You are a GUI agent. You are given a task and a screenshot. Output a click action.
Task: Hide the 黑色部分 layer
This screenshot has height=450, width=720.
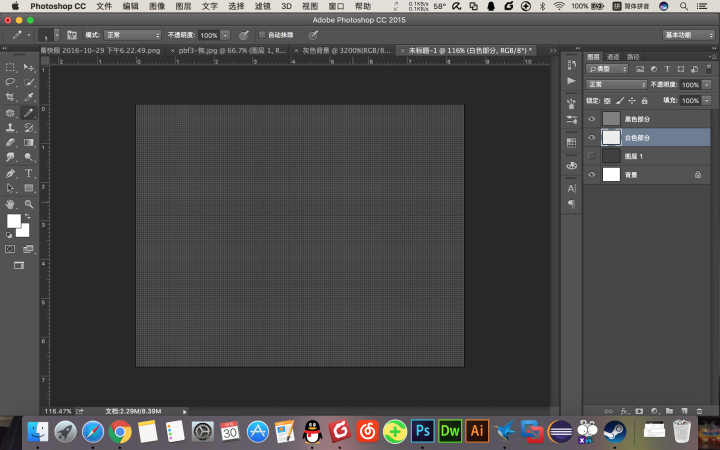[591, 119]
